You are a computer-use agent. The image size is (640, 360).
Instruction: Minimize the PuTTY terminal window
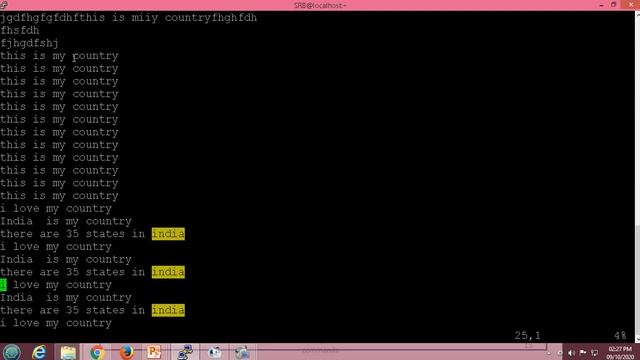(x=601, y=5)
